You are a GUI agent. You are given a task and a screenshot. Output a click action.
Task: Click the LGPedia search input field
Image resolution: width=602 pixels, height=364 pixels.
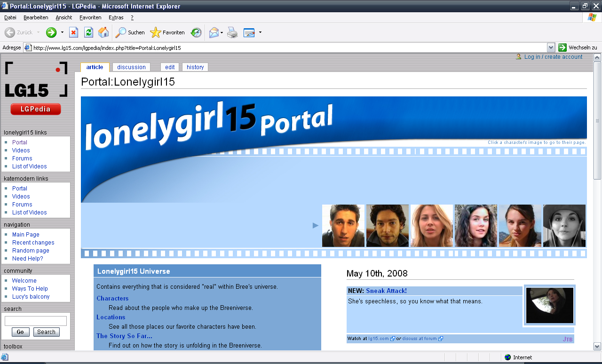pyautogui.click(x=36, y=321)
